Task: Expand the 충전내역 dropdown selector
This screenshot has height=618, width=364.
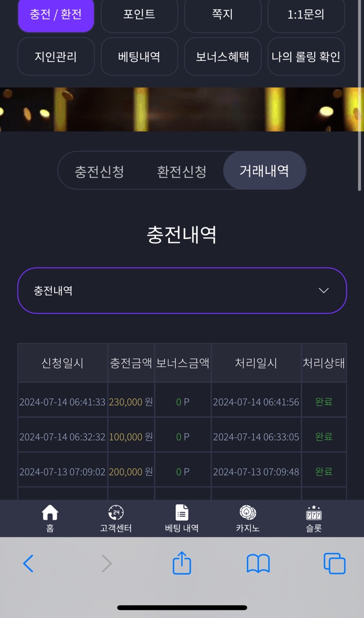Action: tap(182, 290)
